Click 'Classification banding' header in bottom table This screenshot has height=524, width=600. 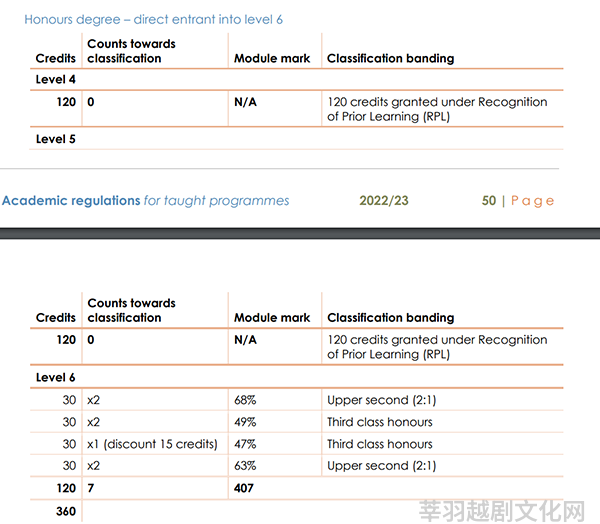point(390,318)
